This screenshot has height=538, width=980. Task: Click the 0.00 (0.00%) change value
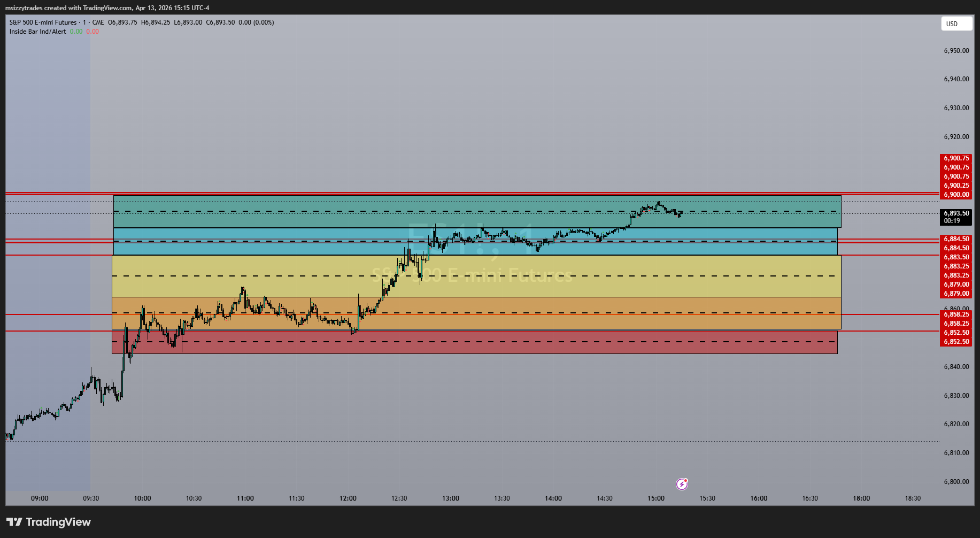[256, 22]
